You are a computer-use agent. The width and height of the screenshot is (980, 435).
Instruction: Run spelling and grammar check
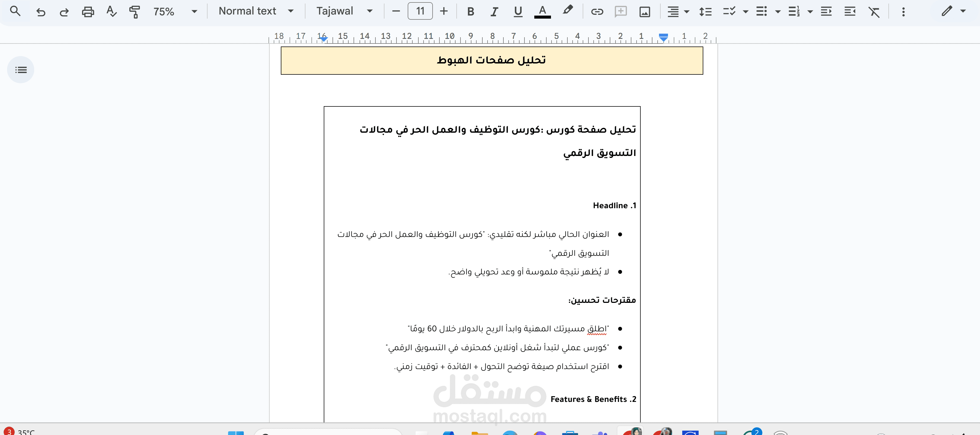112,11
